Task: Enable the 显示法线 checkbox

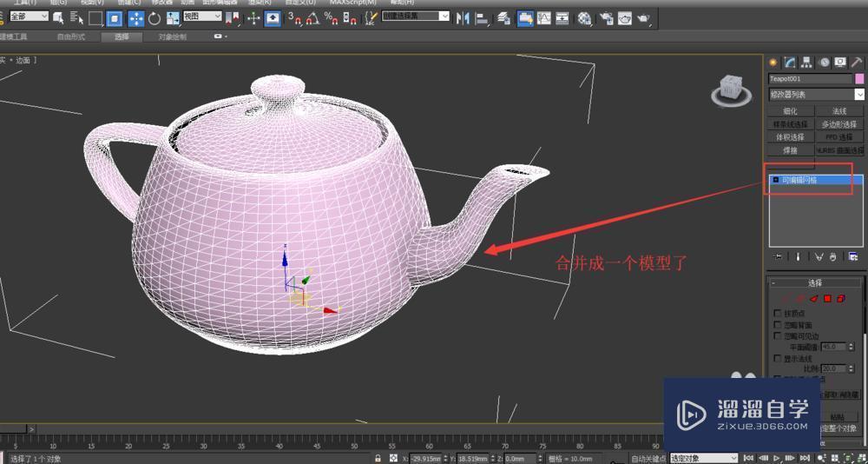Action: click(778, 359)
